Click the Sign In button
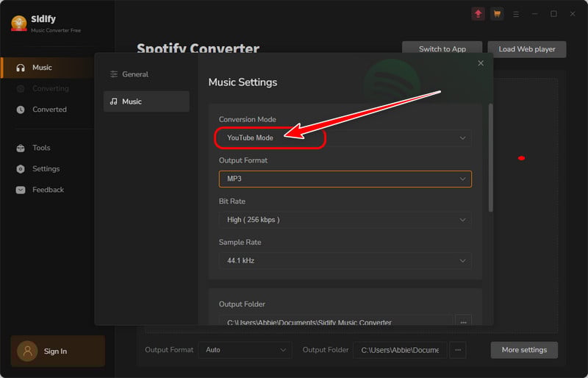The height and width of the screenshot is (378, 588). tap(58, 351)
